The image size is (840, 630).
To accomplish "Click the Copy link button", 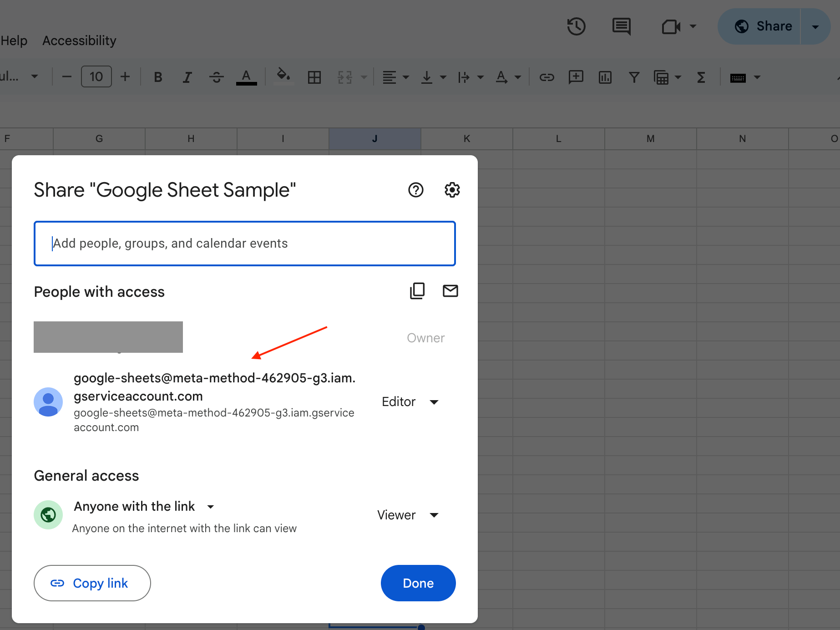I will pos(92,583).
